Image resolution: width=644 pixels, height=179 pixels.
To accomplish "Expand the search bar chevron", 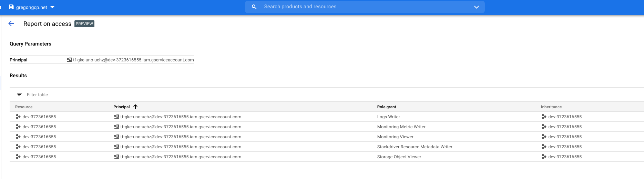I will (477, 7).
